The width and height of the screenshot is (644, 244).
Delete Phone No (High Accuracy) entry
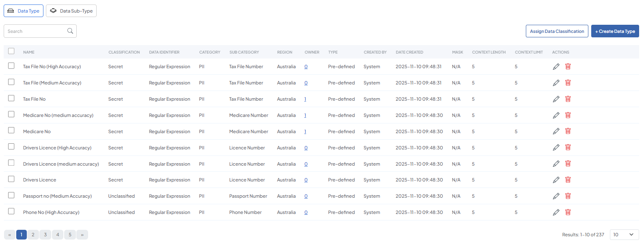coord(568,212)
